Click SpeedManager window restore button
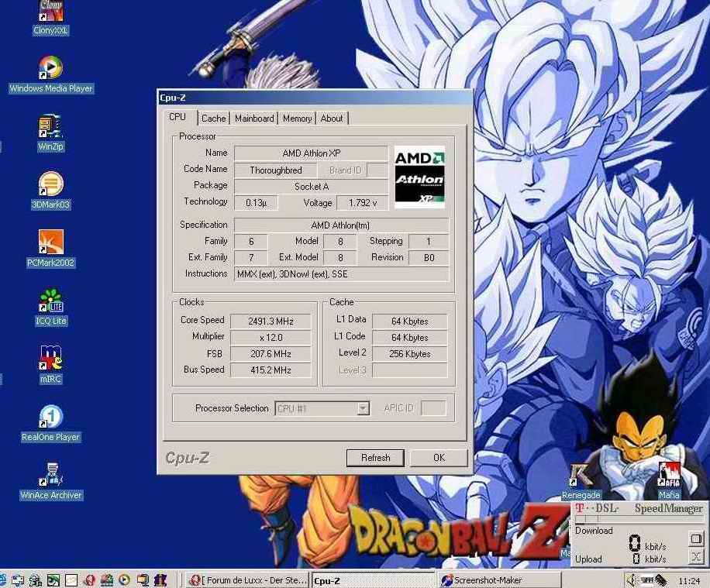 coord(696,538)
